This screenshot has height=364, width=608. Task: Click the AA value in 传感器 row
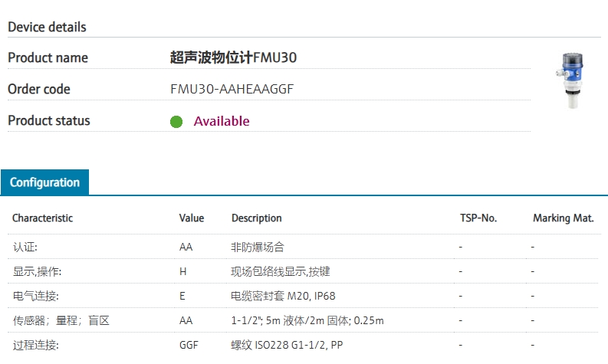pos(186,320)
